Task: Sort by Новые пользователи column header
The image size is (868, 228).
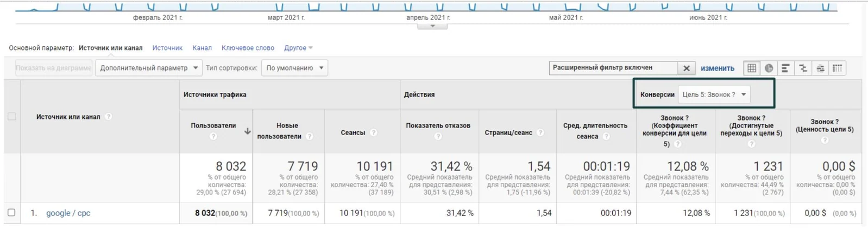Action: click(x=279, y=131)
